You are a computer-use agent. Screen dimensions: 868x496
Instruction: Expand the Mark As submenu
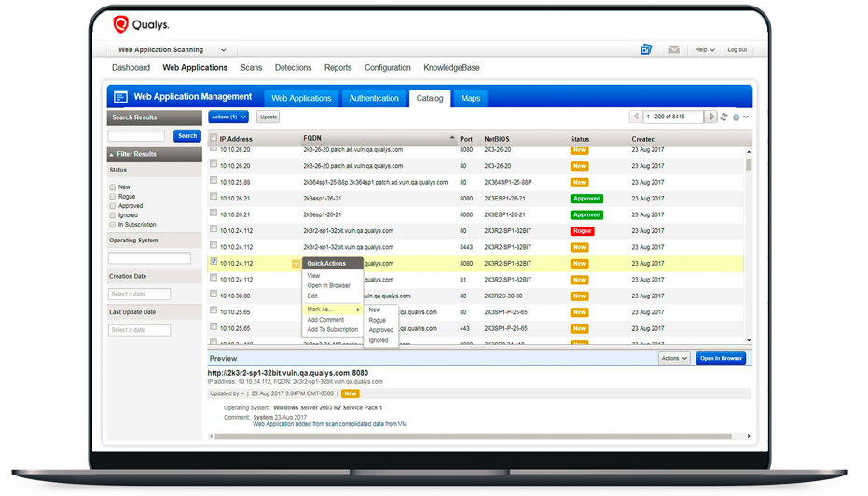click(333, 310)
